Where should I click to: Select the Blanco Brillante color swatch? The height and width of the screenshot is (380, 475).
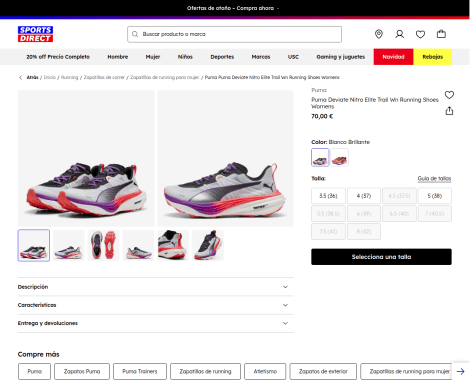click(320, 157)
